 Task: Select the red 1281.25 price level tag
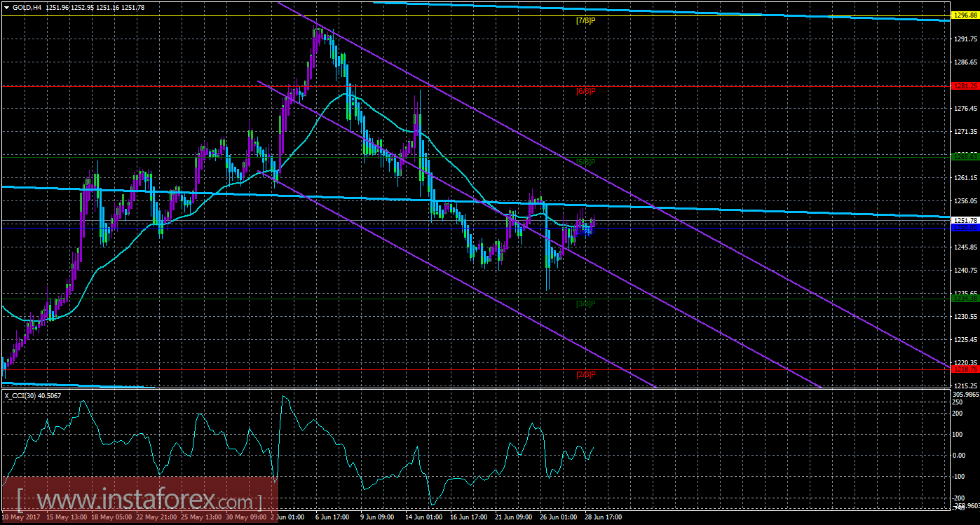pyautogui.click(x=965, y=86)
